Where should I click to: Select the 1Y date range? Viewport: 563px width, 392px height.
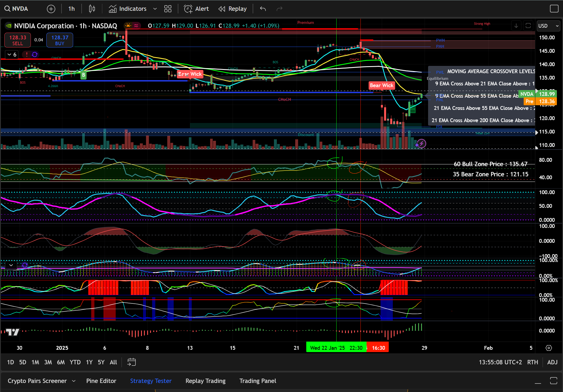click(89, 362)
